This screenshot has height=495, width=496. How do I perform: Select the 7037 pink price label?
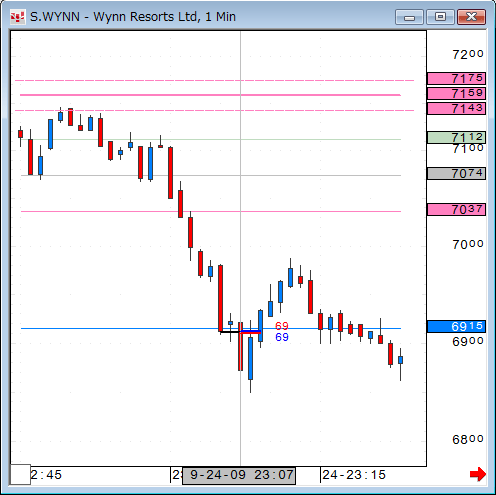456,210
